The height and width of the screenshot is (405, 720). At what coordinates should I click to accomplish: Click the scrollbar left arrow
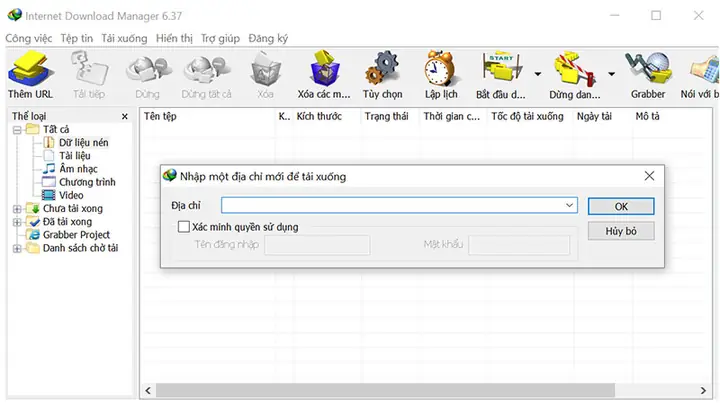click(x=148, y=390)
